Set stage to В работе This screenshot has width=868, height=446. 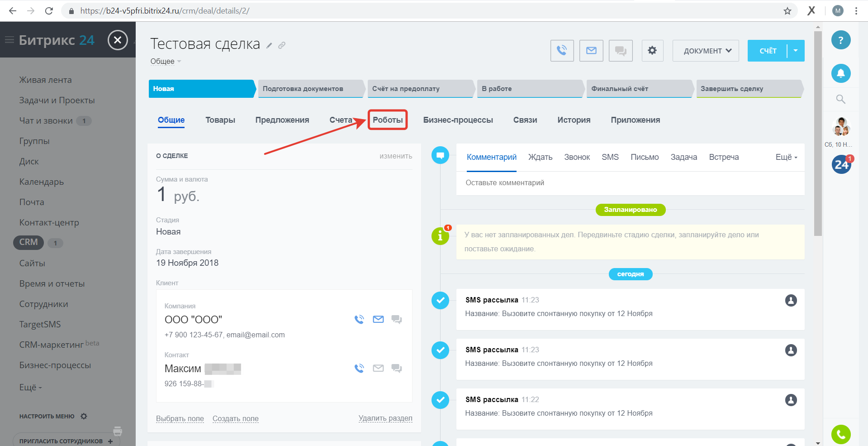coord(530,89)
